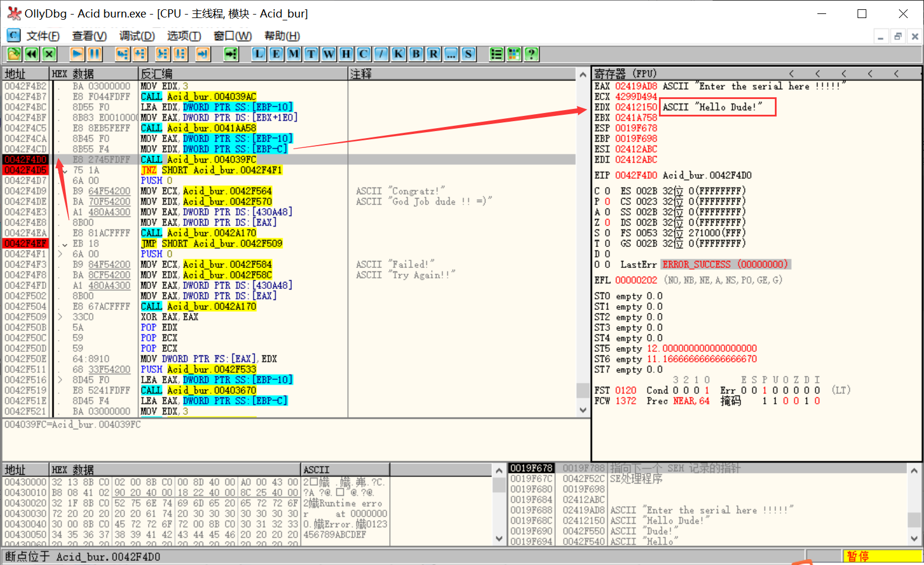This screenshot has height=565, width=924.
Task: Open Memory map with M button
Action: pyautogui.click(x=294, y=54)
